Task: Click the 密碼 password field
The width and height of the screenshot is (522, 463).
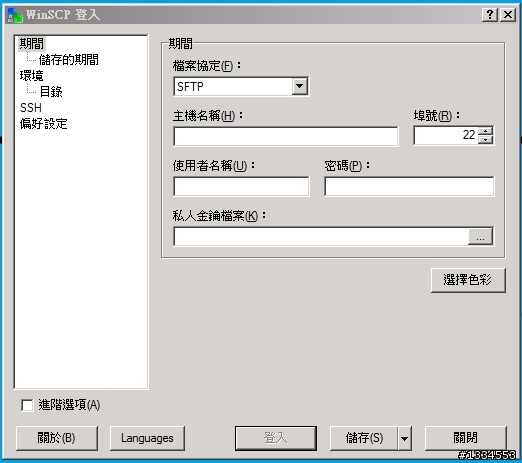Action: click(x=409, y=186)
